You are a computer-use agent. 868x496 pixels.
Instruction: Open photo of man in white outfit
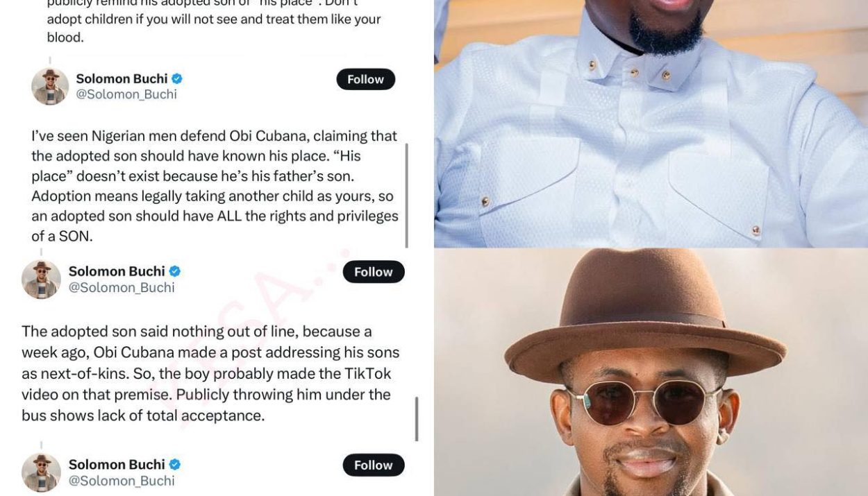[x=651, y=123]
